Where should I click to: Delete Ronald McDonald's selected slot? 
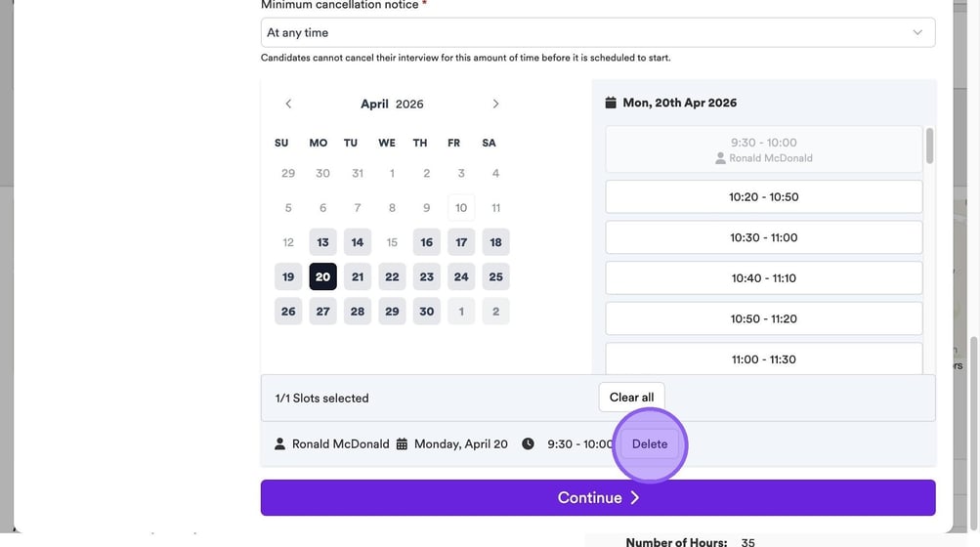650,443
